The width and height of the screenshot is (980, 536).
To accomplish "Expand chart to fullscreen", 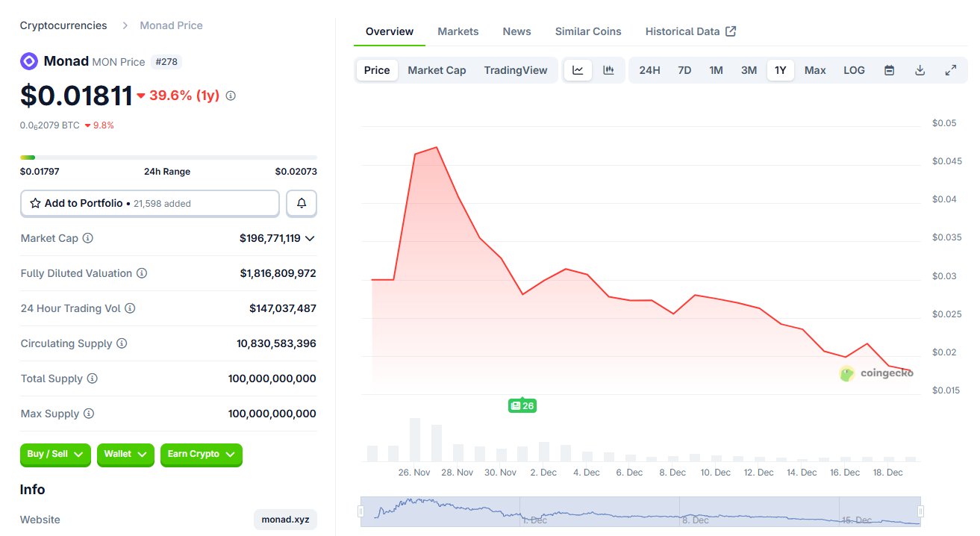I will [950, 70].
